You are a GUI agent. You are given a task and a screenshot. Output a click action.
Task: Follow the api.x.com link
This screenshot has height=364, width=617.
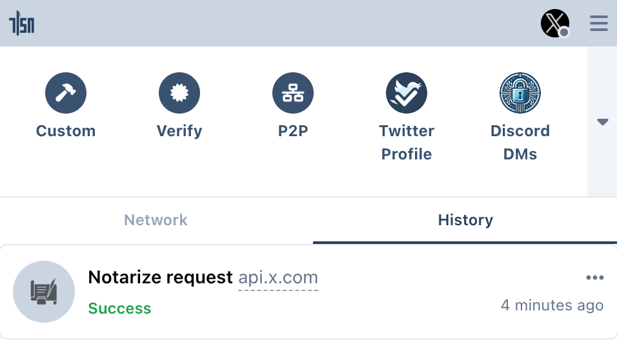point(278,278)
